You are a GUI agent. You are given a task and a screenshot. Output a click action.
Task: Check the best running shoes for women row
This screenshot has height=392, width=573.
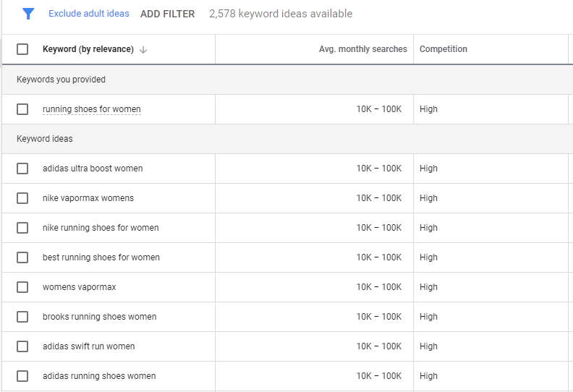(22, 257)
